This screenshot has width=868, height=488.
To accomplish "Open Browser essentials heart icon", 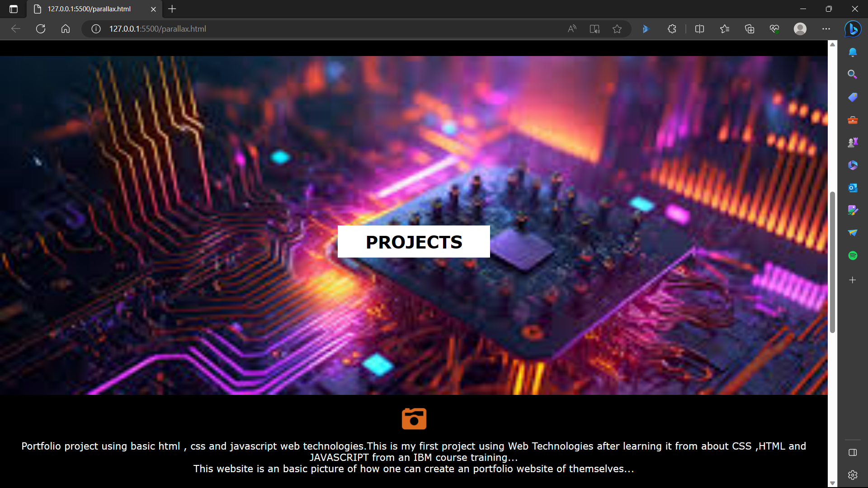I will [774, 29].
